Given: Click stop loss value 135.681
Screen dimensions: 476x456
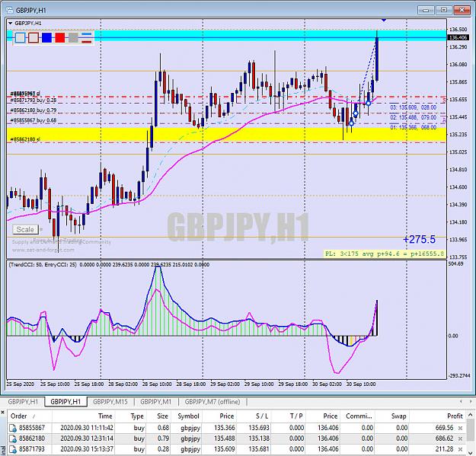Looking at the screenshot, I should [x=259, y=449].
